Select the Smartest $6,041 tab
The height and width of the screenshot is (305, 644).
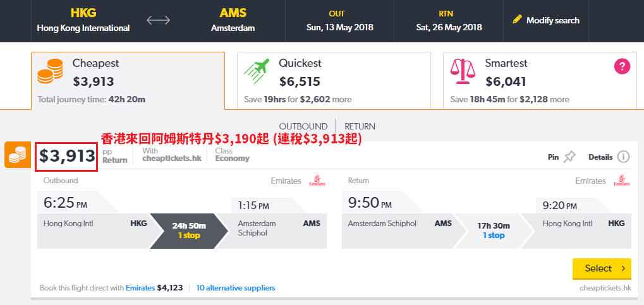click(540, 80)
